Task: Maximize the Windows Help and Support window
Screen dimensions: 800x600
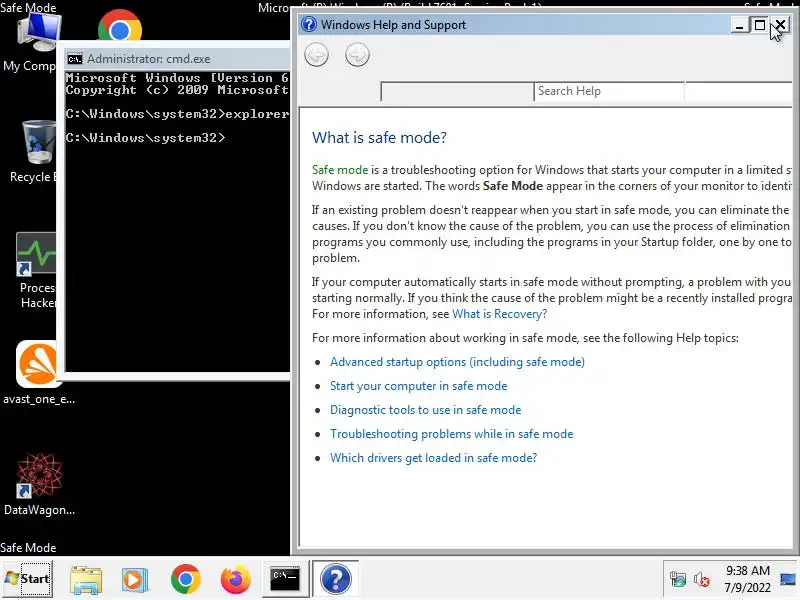Action: pyautogui.click(x=760, y=25)
